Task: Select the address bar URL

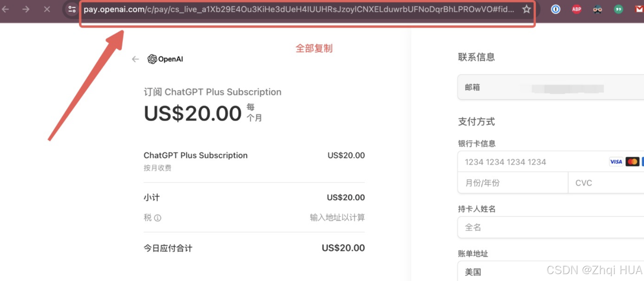Action: pos(298,9)
